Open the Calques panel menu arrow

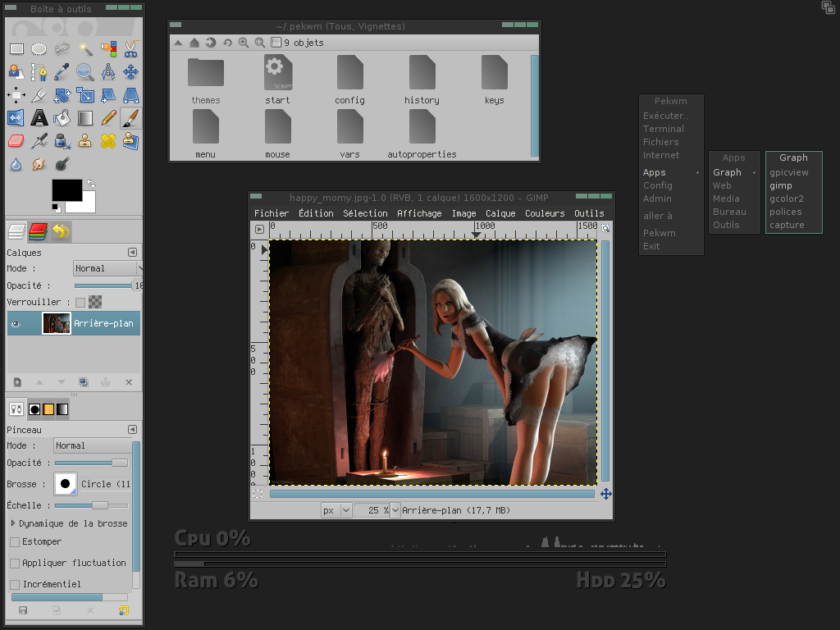pyautogui.click(x=132, y=253)
